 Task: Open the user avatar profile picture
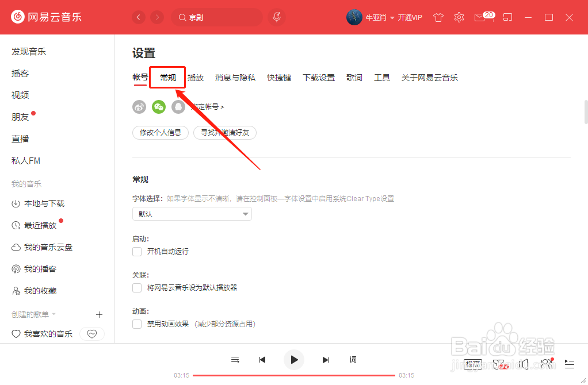(x=354, y=17)
